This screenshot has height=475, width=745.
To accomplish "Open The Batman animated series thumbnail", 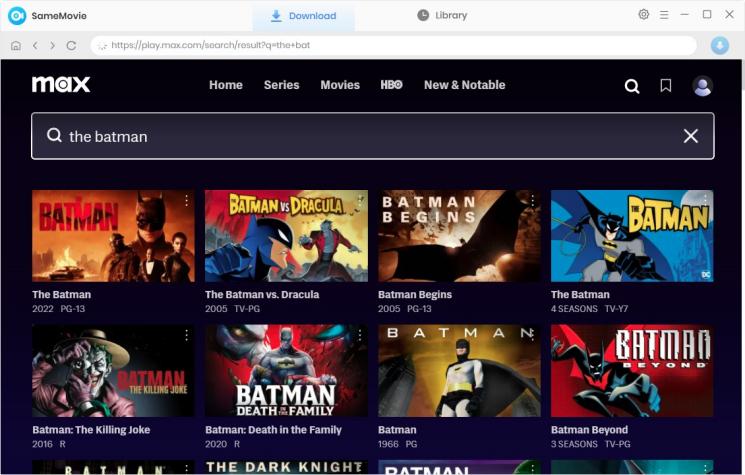I will (632, 236).
